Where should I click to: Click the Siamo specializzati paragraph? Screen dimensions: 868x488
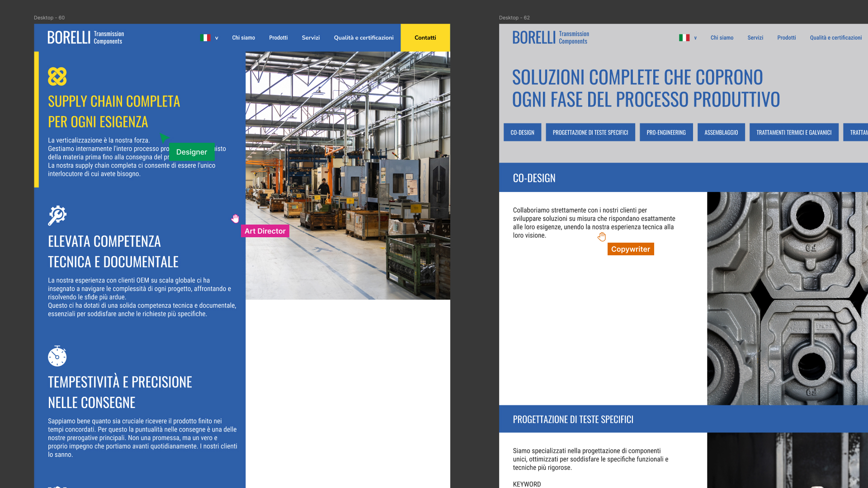590,459
